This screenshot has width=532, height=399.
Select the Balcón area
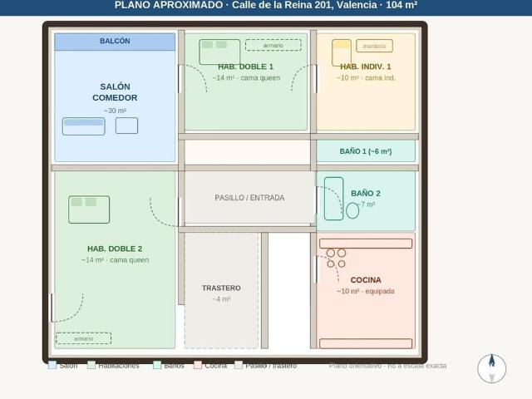coord(115,42)
